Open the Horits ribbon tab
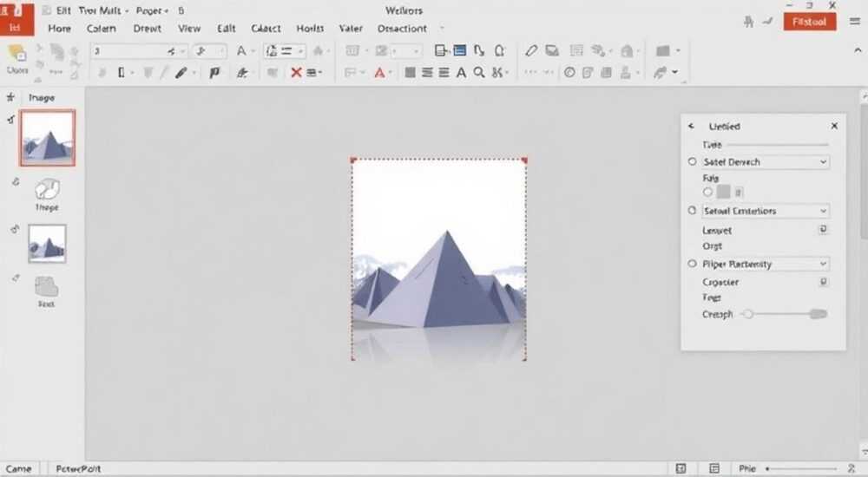This screenshot has width=868, height=477. (310, 29)
